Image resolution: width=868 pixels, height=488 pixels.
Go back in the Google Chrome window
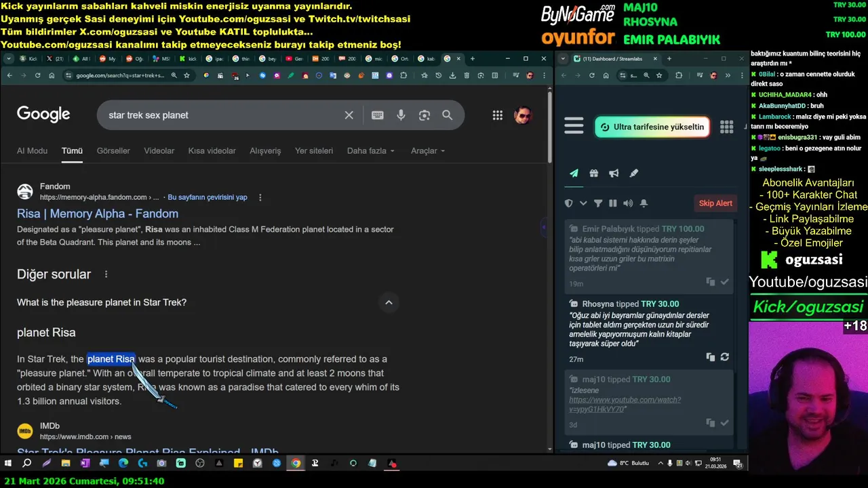click(9, 75)
